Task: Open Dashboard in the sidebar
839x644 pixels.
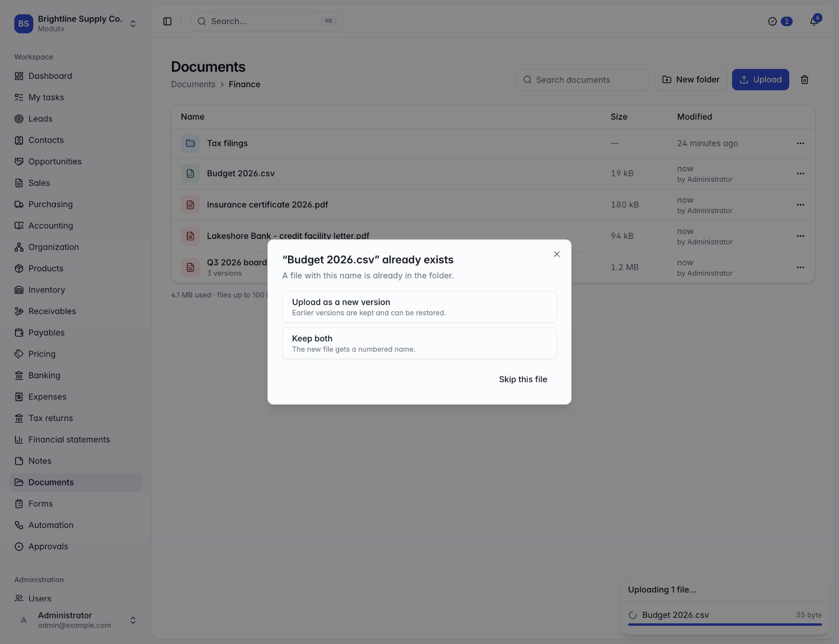Action: (x=76, y=76)
